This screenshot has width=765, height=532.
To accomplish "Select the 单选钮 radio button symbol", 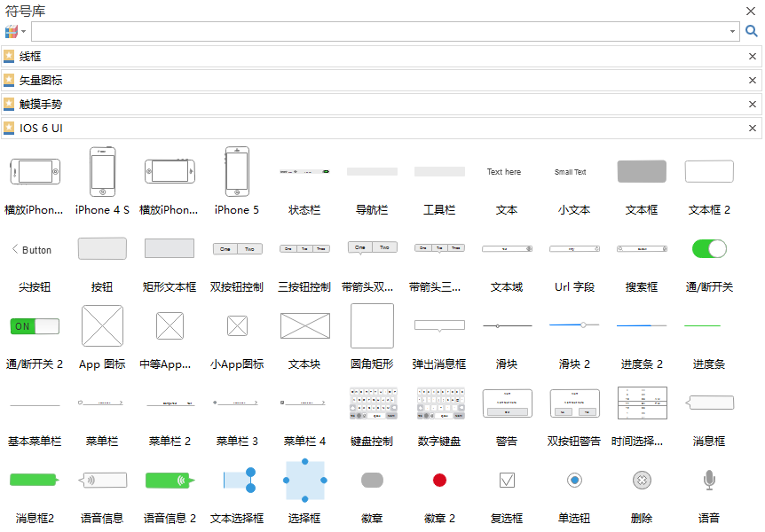I will pos(574,480).
